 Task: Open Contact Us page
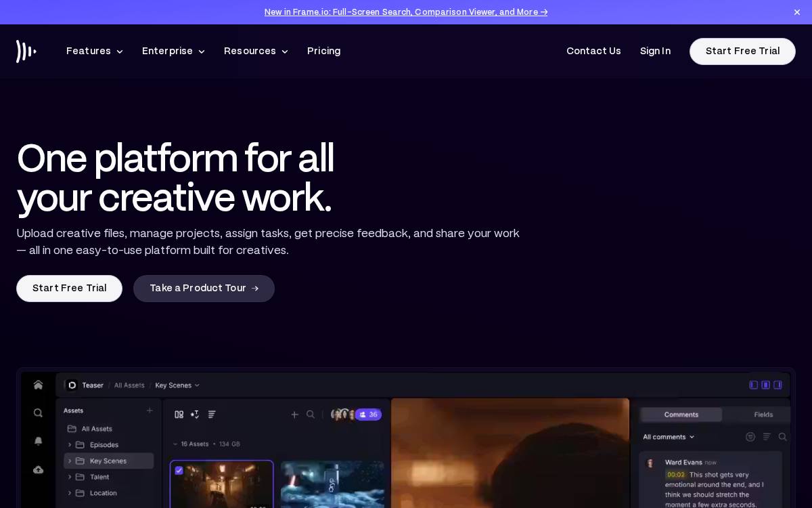click(593, 51)
